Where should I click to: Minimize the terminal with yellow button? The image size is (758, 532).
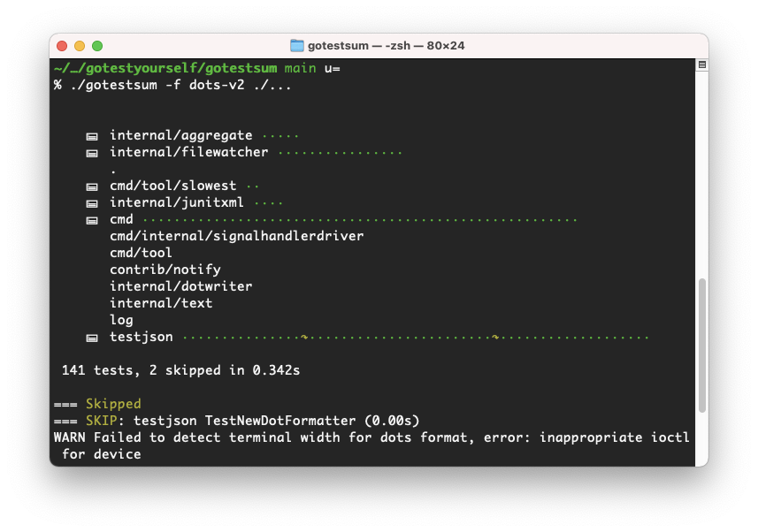click(x=80, y=46)
